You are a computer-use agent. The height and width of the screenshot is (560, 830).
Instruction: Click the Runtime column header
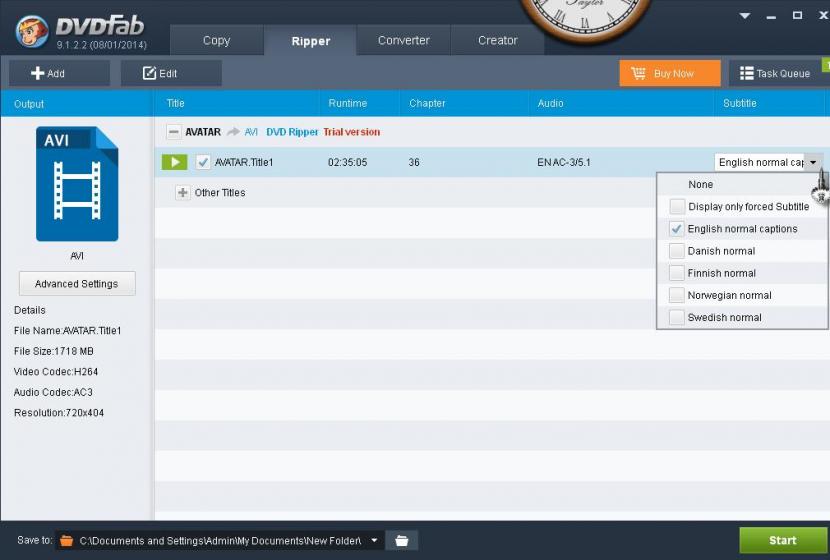click(348, 103)
